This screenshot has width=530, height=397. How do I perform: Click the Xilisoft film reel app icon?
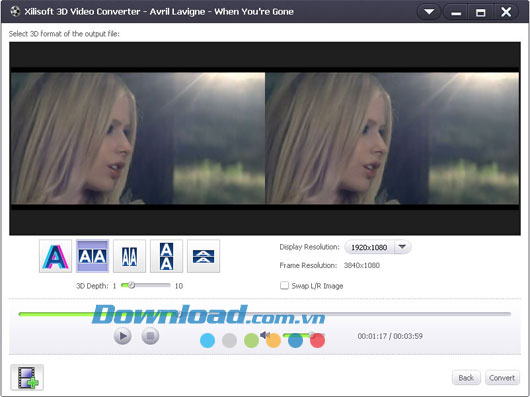[15, 11]
